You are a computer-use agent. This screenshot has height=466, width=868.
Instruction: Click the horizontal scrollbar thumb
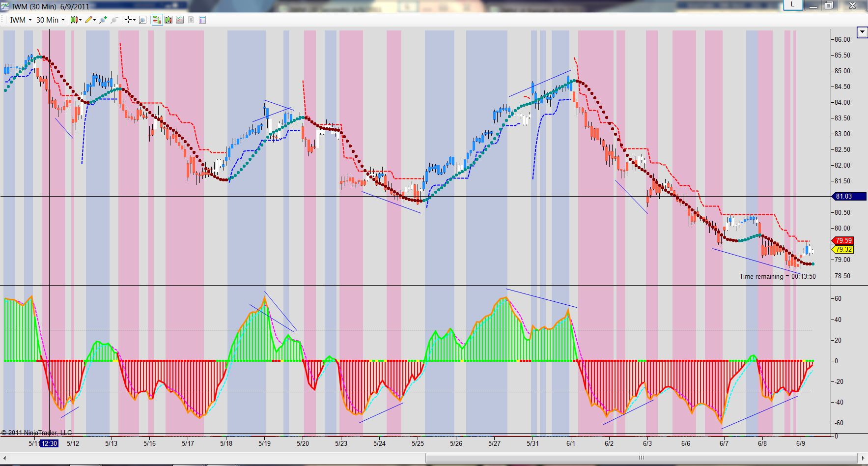pos(641,458)
